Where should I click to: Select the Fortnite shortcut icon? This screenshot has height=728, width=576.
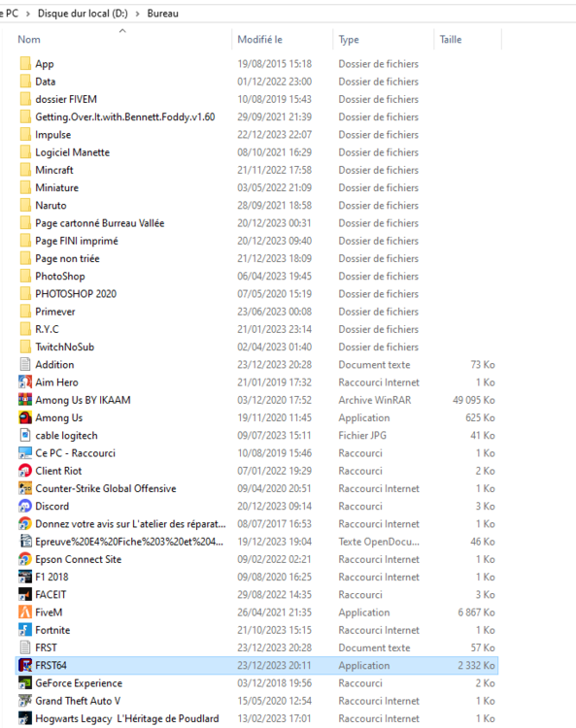tap(25, 630)
